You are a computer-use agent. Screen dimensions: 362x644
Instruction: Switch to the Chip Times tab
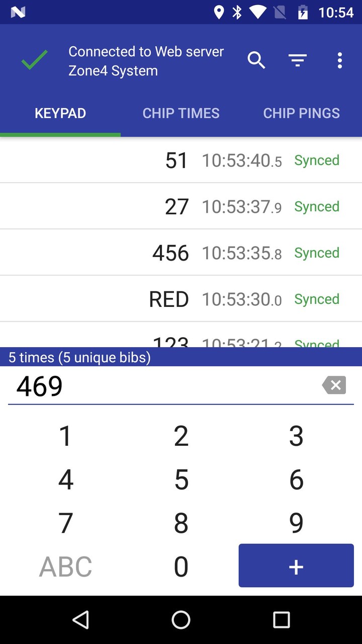[x=181, y=113]
